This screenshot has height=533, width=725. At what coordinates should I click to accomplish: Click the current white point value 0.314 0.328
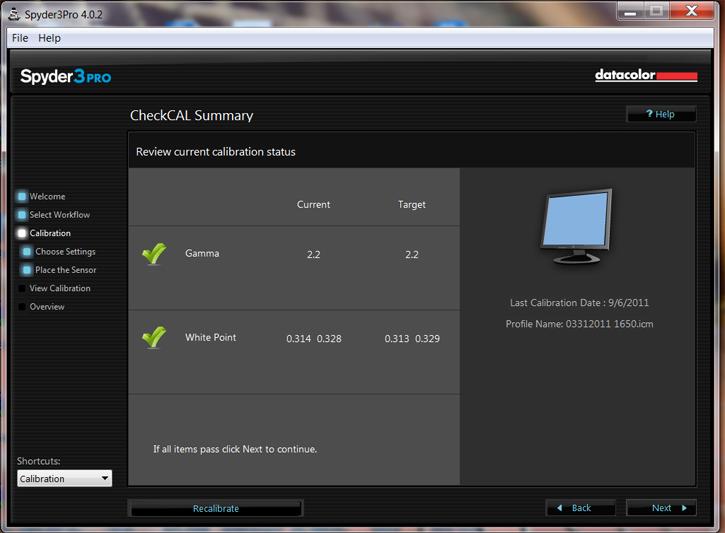[x=314, y=338]
